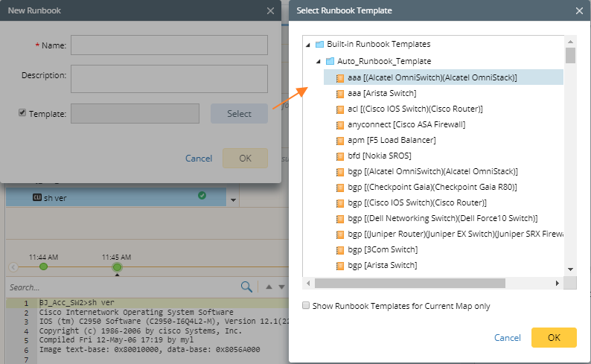Viewport: 591px width, 364px height.
Task: Open the dropdown next to sh ver
Action: pos(233,199)
